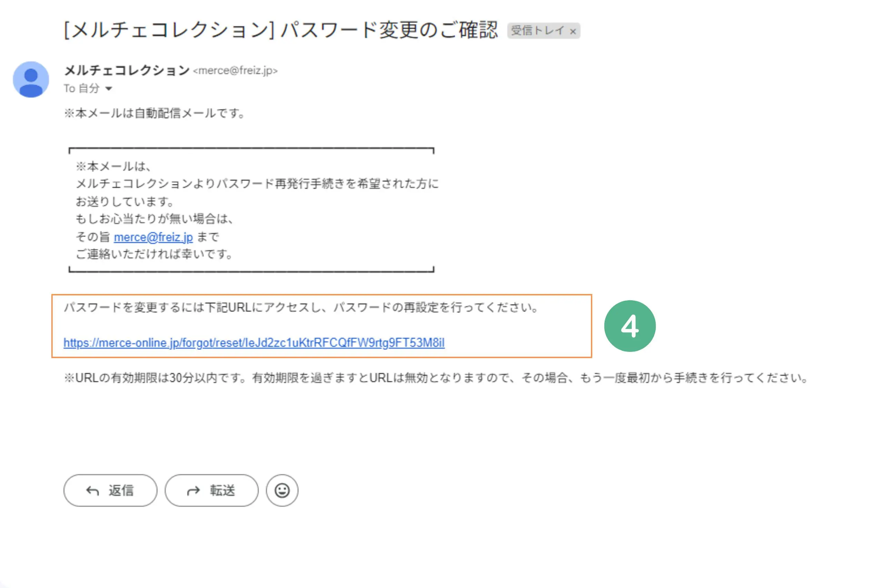The image size is (883, 588).
Task: Expand recipient details arrow beside To 自分
Action: [x=109, y=89]
